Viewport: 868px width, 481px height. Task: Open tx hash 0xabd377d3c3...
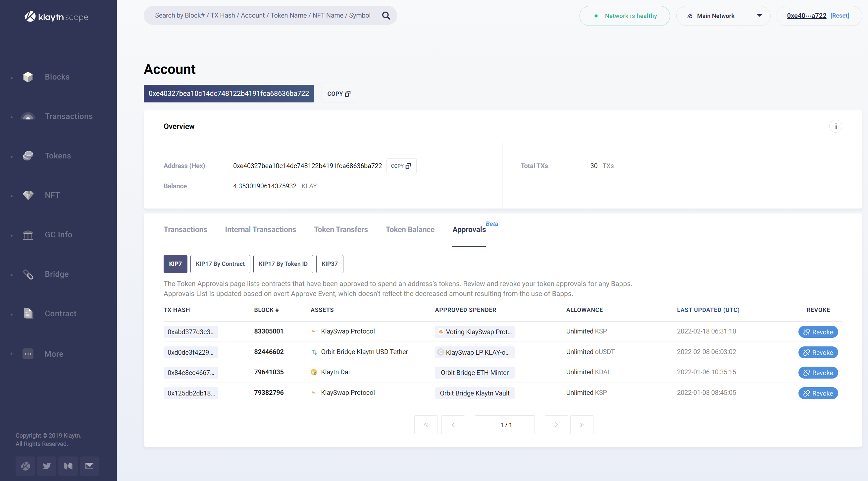click(191, 332)
